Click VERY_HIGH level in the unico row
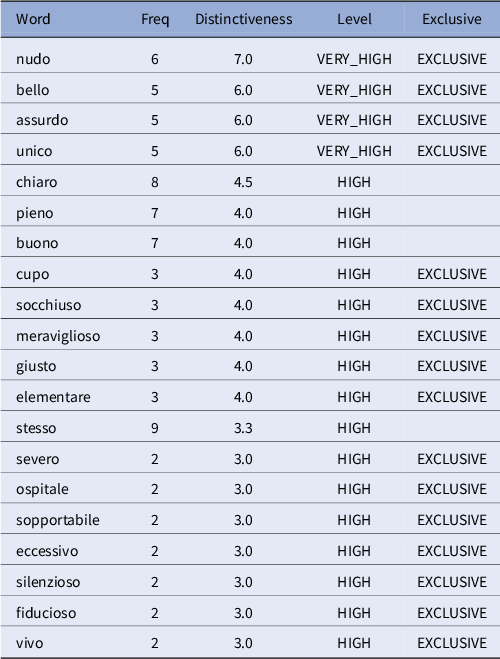500x659 pixels. (354, 151)
